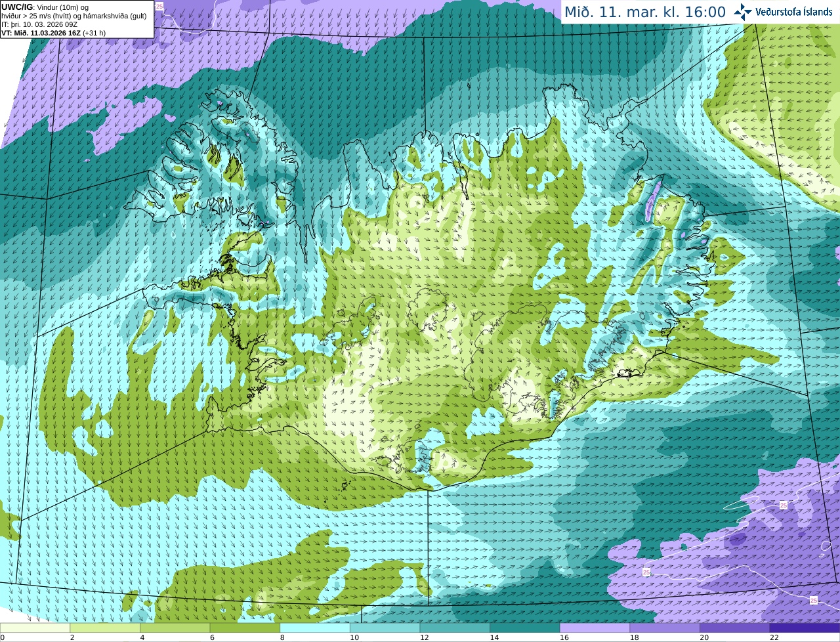Click the "UWC/IG" model heading
840x642 pixels.
point(16,7)
